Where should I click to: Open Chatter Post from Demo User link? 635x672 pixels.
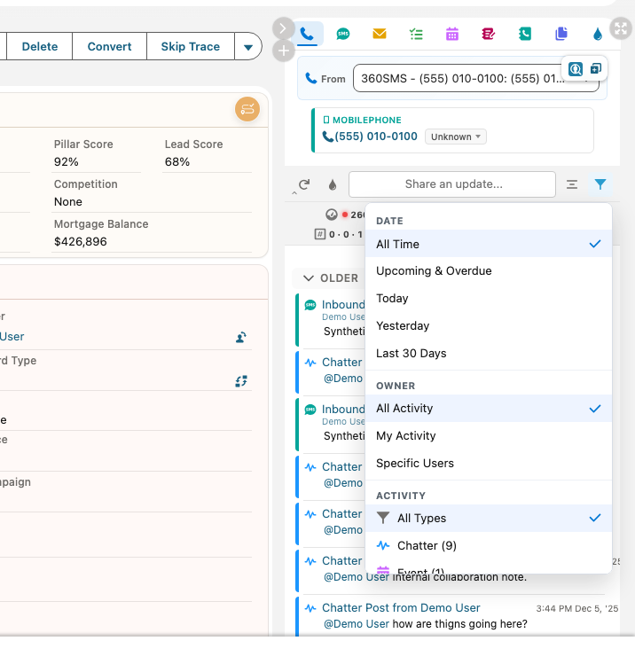pos(401,607)
